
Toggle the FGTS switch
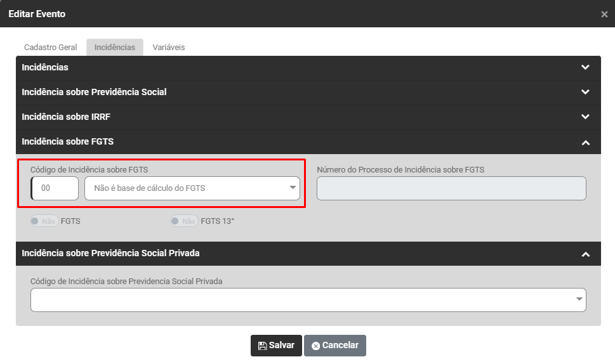point(44,221)
